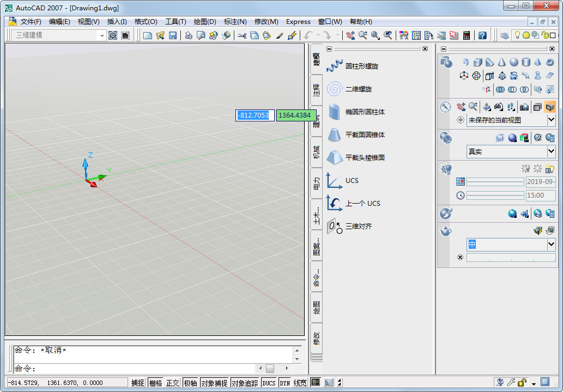Select the 三维对齐 3D align tool

point(358,226)
